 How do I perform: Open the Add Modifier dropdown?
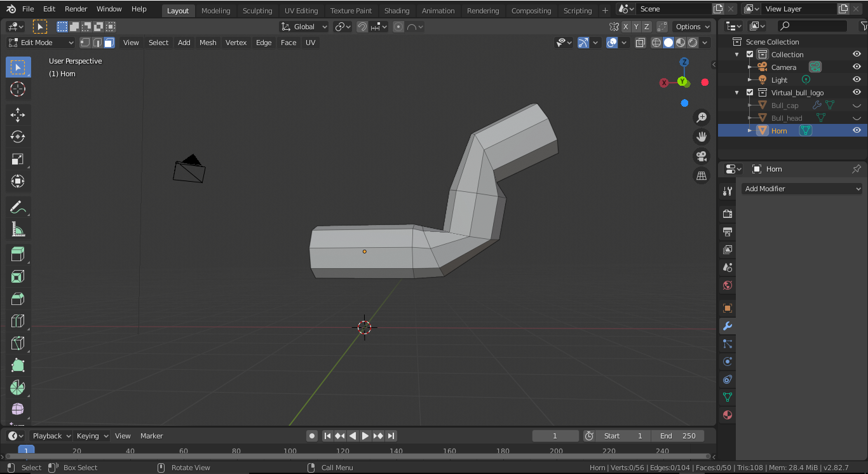pyautogui.click(x=803, y=189)
